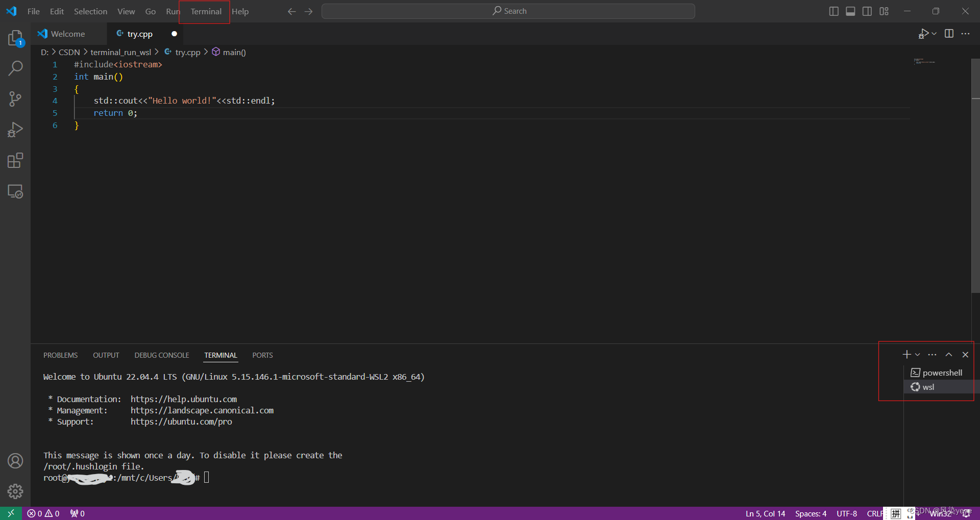Select the Search icon in activity bar
Viewport: 980px width, 520px height.
click(15, 68)
